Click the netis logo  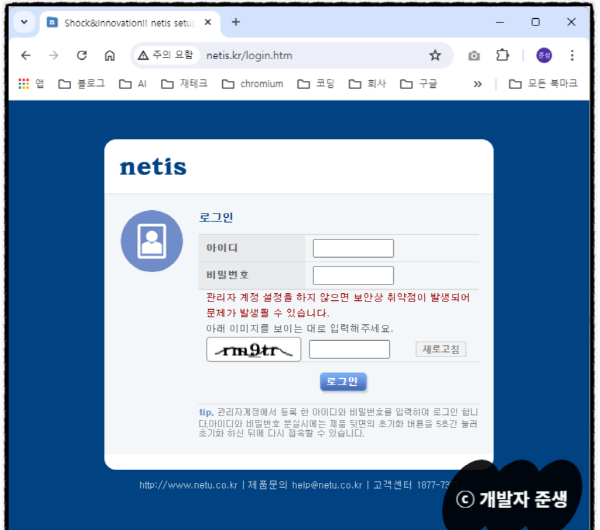tap(153, 167)
